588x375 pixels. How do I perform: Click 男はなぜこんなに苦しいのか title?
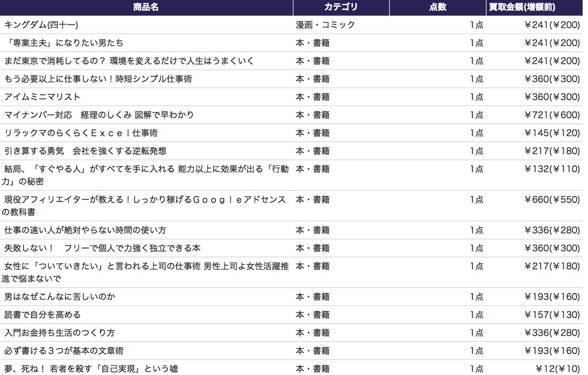[x=59, y=297]
